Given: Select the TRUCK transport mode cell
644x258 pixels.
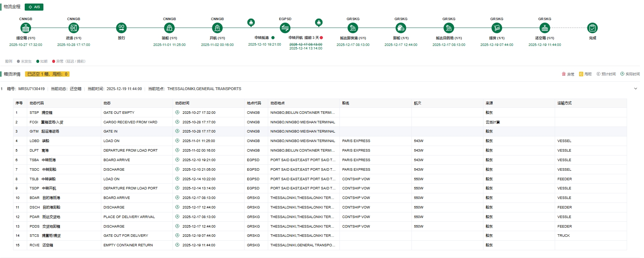Looking at the screenshot, I should pyautogui.click(x=591, y=235).
